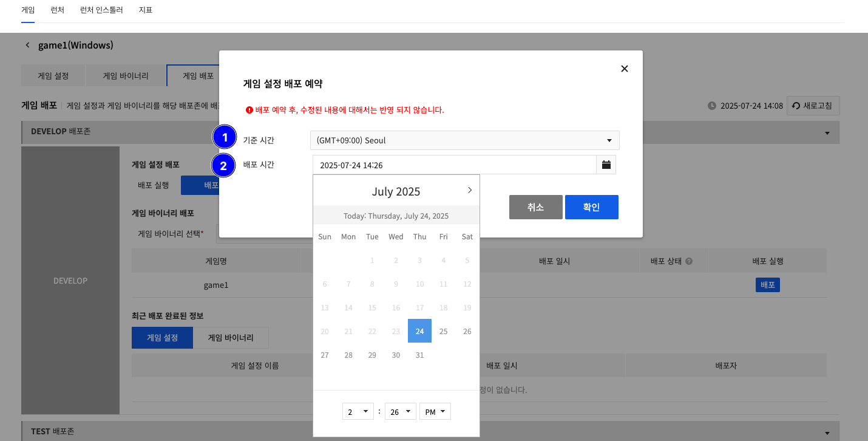Screen dimensions: 868x441
Task: Click the blue 배포 button for game1
Action: coord(767,285)
